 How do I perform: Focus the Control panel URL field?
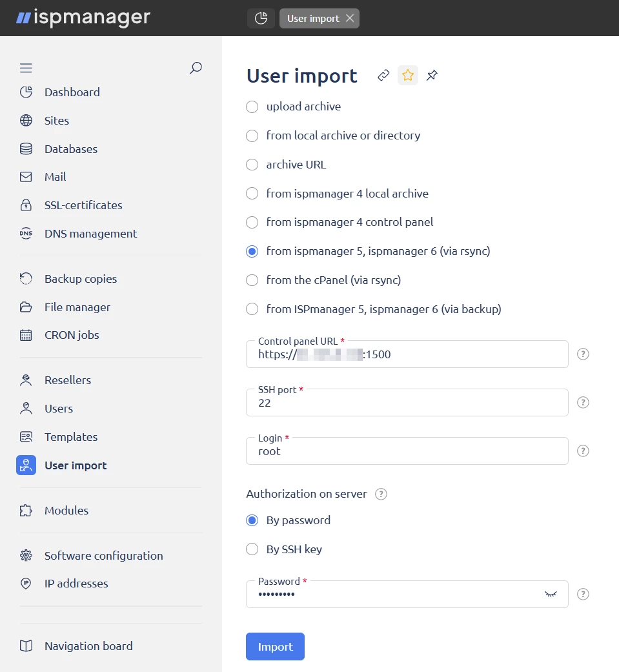(407, 354)
